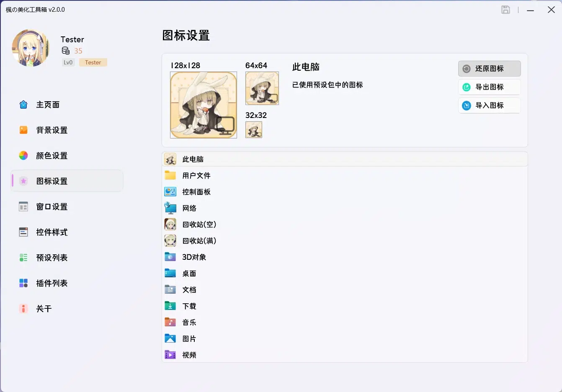Select 3D对象 label in list
The image size is (562, 392).
pyautogui.click(x=194, y=257)
